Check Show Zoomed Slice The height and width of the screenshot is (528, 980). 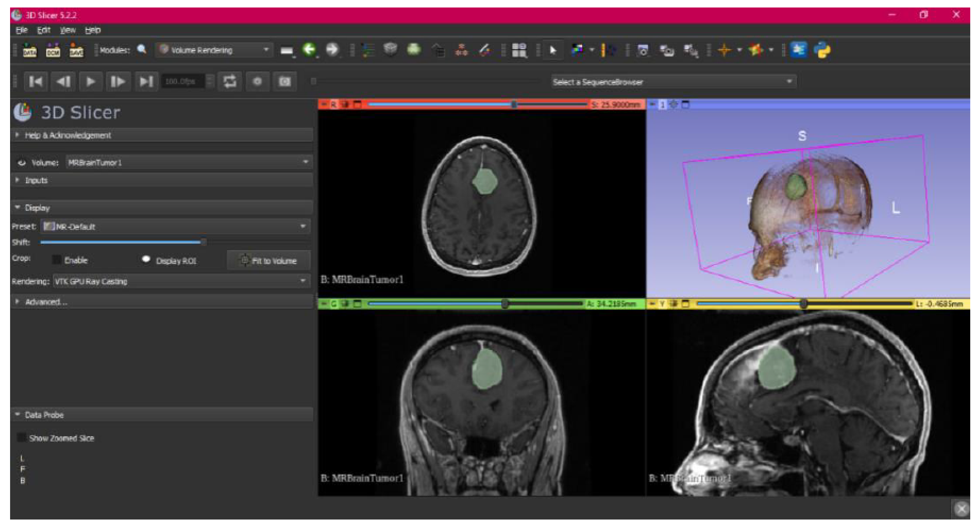tap(22, 438)
